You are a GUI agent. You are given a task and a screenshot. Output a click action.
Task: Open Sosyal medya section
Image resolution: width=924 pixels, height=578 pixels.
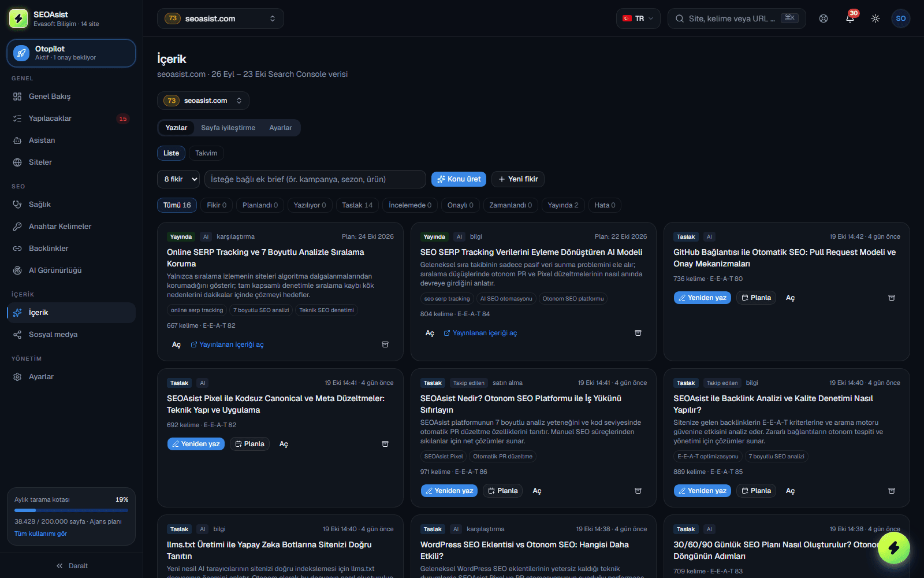click(x=71, y=335)
